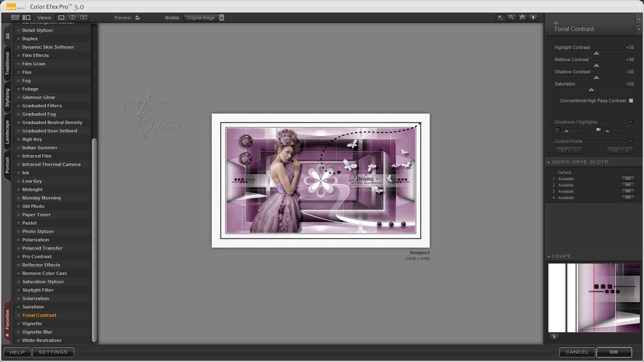This screenshot has height=362, width=644.
Task: Favorite star toggle for Paper Toner
Action: click(x=18, y=215)
